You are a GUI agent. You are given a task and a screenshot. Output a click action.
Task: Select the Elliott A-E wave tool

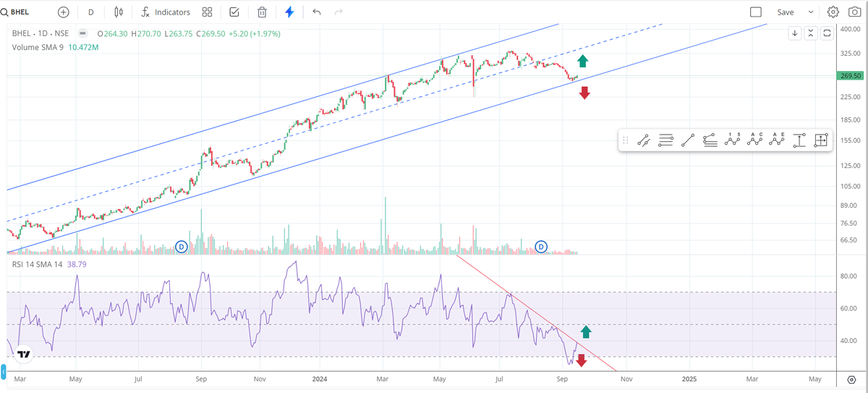pyautogui.click(x=777, y=140)
